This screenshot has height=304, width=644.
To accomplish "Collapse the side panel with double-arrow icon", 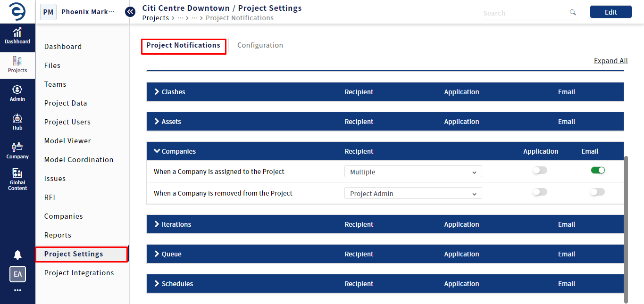I will point(130,12).
